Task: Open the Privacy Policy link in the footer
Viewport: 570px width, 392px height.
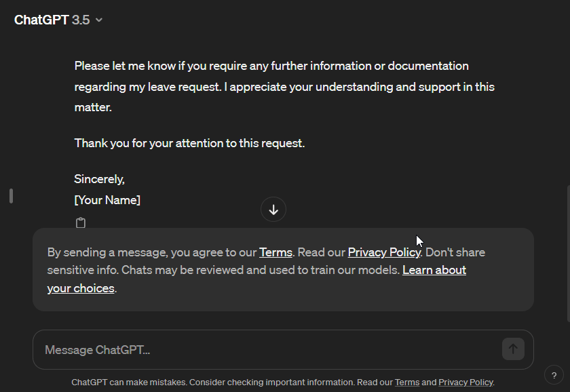Action: click(x=465, y=383)
